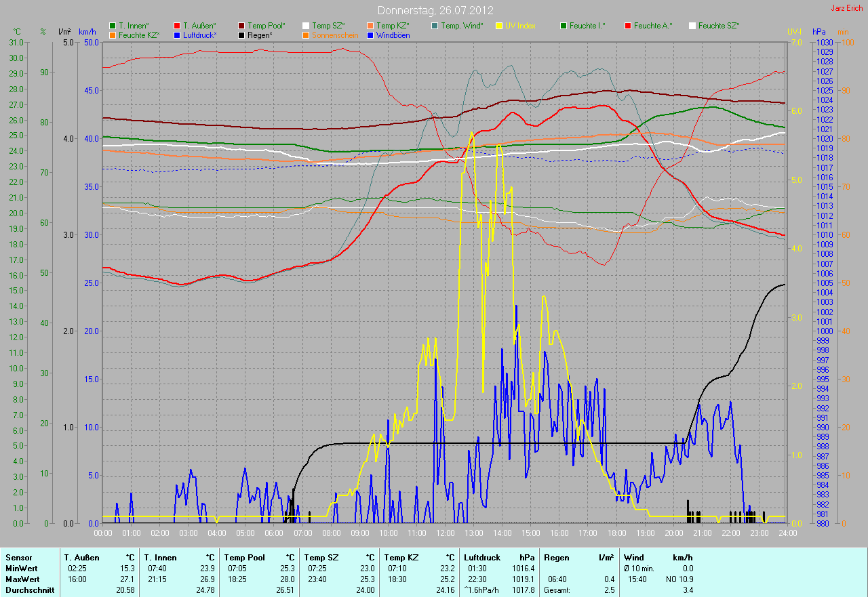This screenshot has width=868, height=597.
Task: Select the 'Feuchte SZ*' legend label
Action: coord(719,26)
